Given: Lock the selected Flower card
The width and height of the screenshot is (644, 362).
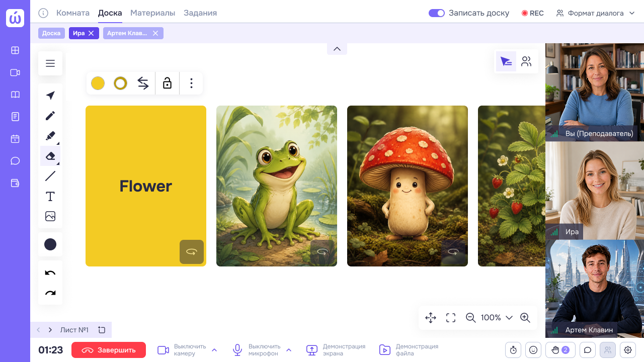Looking at the screenshot, I should tap(168, 83).
